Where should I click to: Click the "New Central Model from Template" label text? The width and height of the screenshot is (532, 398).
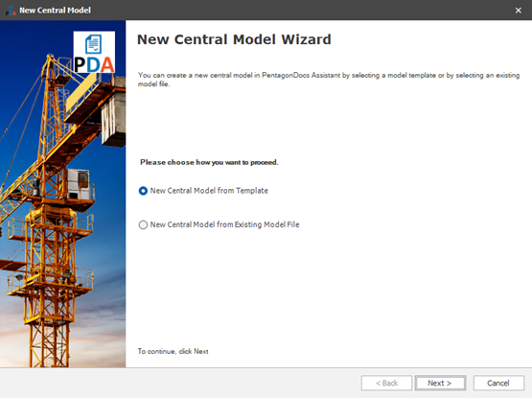pos(209,191)
